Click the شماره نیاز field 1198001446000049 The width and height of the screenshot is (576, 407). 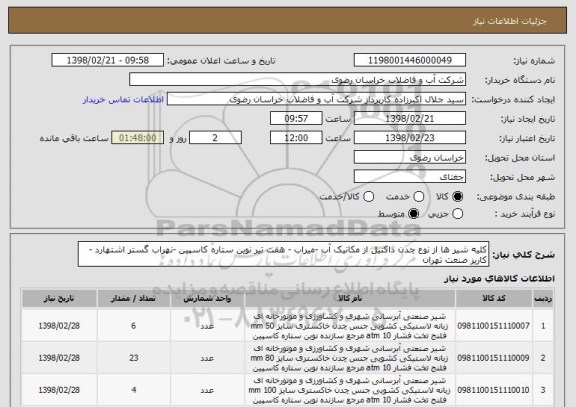click(x=410, y=60)
